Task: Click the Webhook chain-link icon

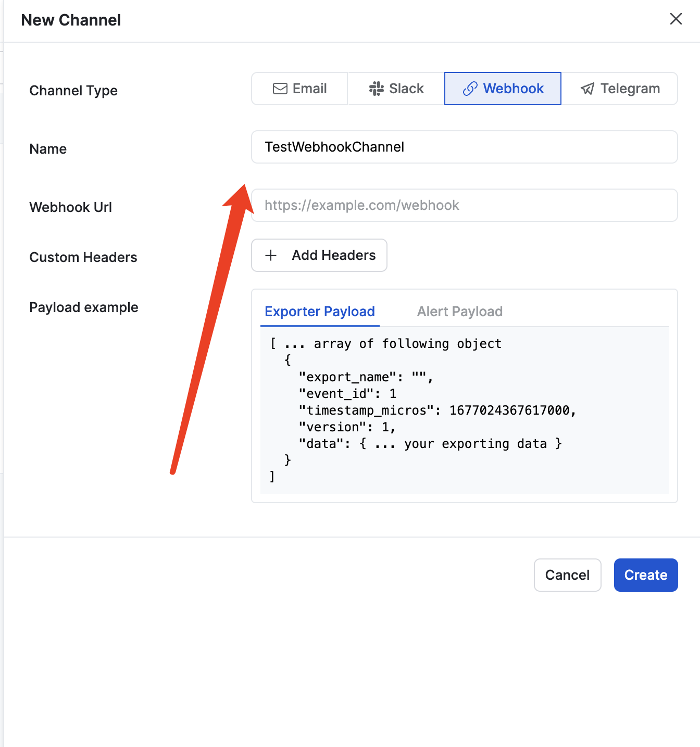Action: 470,89
